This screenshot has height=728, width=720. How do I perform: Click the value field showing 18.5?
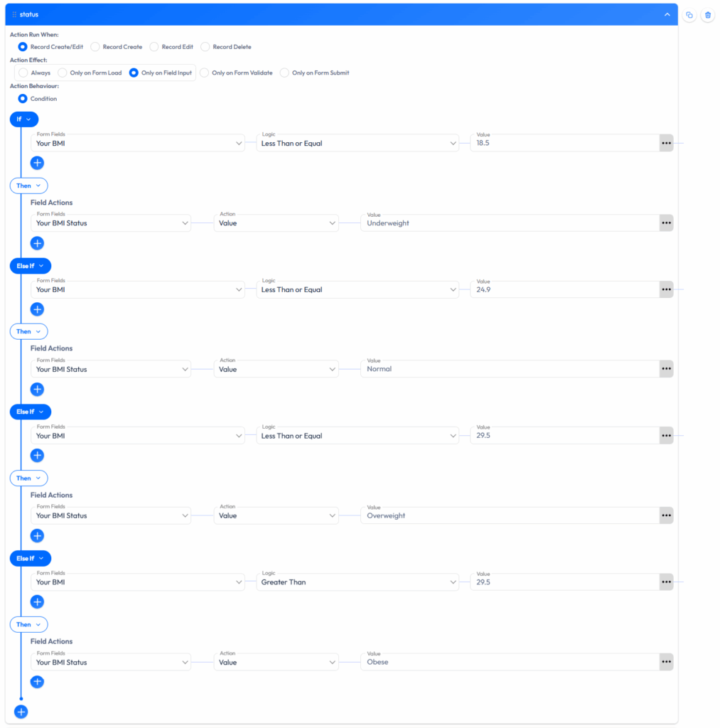click(x=564, y=144)
